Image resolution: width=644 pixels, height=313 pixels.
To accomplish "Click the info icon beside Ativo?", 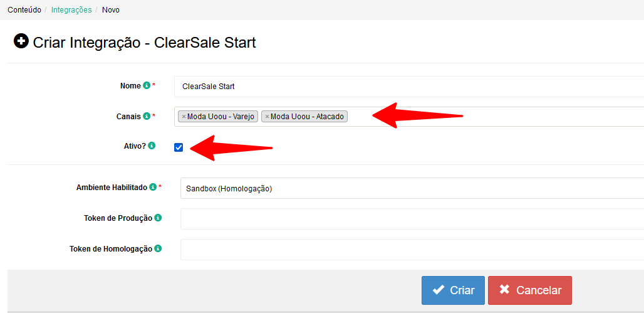I will pos(152,146).
